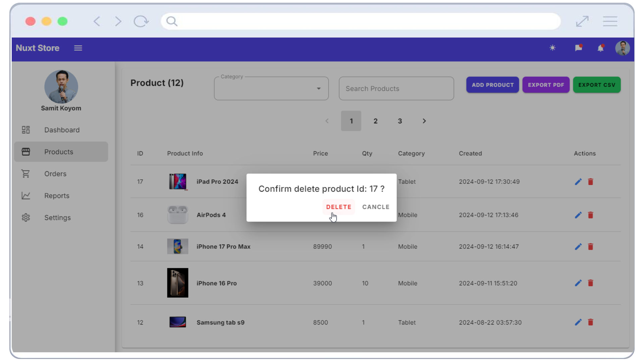Screen dimensions: 644x362
Task: Click the flag icon in the top navigation bar
Action: [x=578, y=48]
